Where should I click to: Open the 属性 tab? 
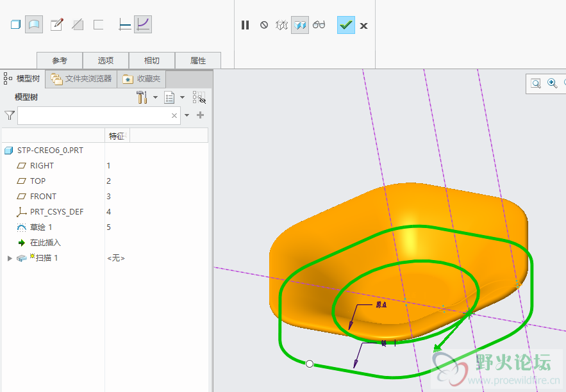click(198, 60)
